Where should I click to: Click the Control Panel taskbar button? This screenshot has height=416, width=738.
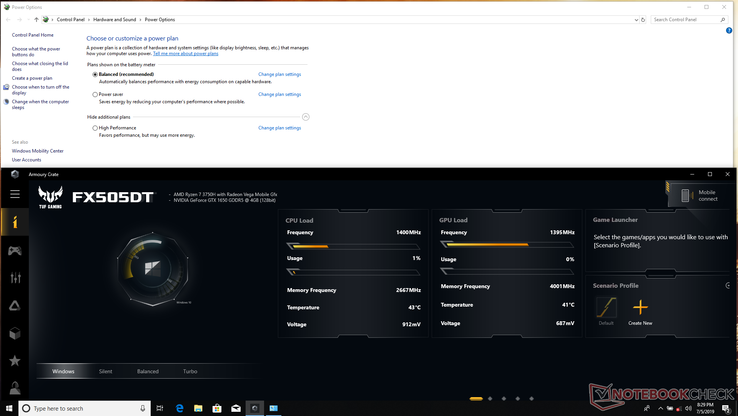[x=273, y=408]
